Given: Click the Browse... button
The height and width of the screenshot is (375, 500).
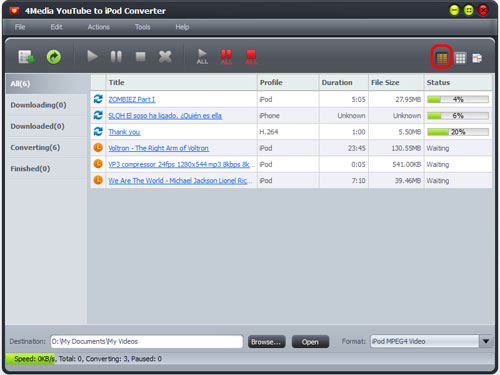Looking at the screenshot, I should tap(266, 342).
